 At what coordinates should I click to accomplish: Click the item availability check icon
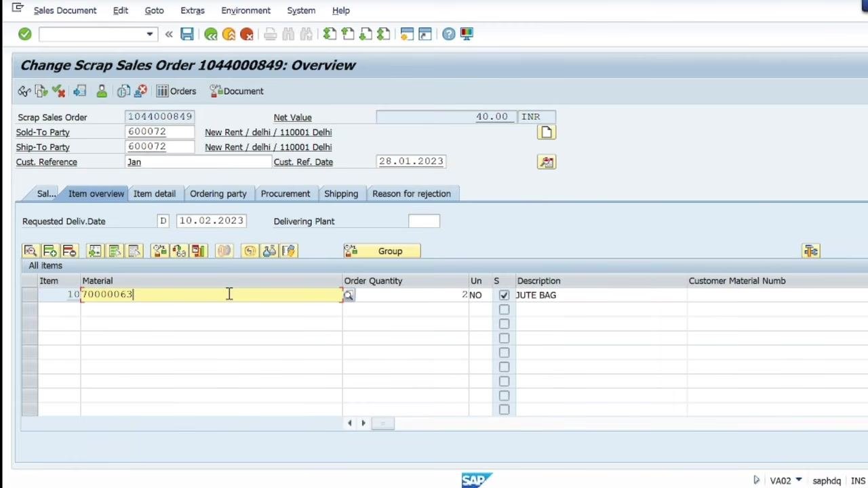point(159,251)
